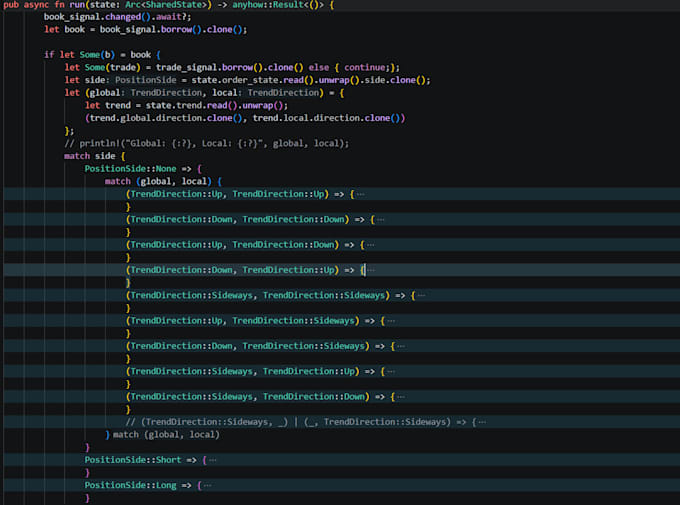
Task: Click the 'continue' keyword
Action: [365, 68]
